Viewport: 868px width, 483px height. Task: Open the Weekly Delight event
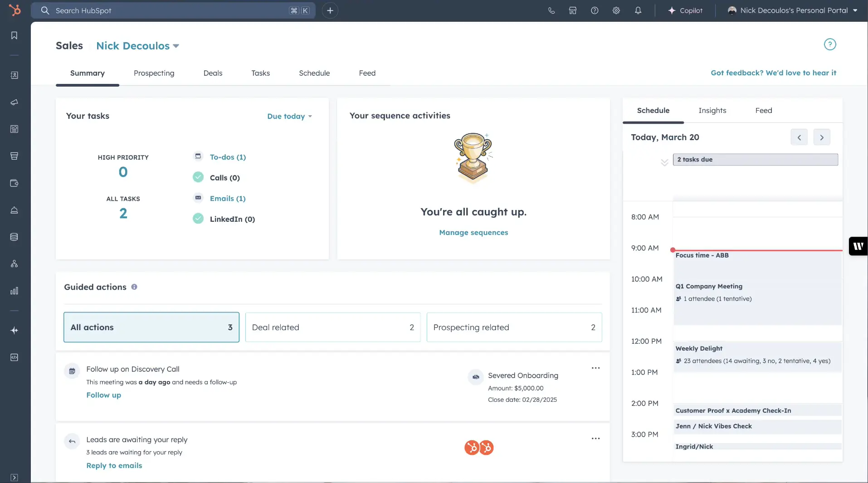tap(757, 357)
